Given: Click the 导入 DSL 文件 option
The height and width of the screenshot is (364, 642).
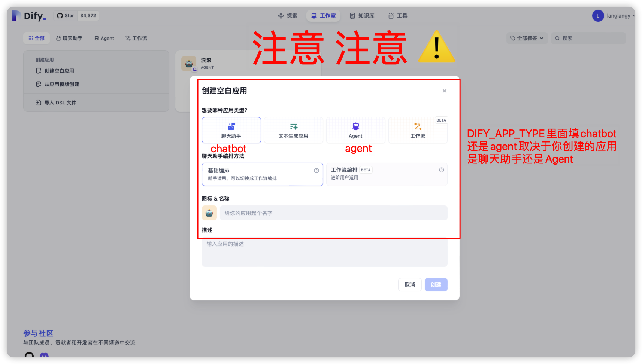Looking at the screenshot, I should click(x=60, y=102).
